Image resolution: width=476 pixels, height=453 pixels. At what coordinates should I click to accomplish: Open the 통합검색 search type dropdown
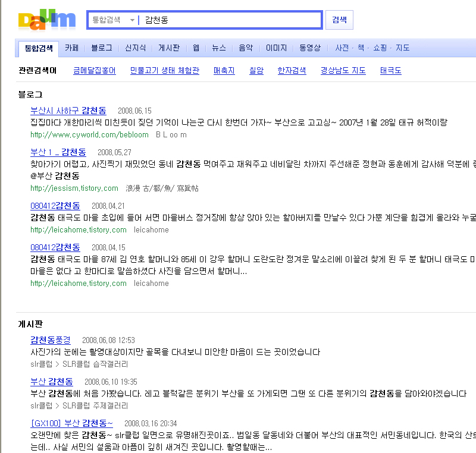113,20
